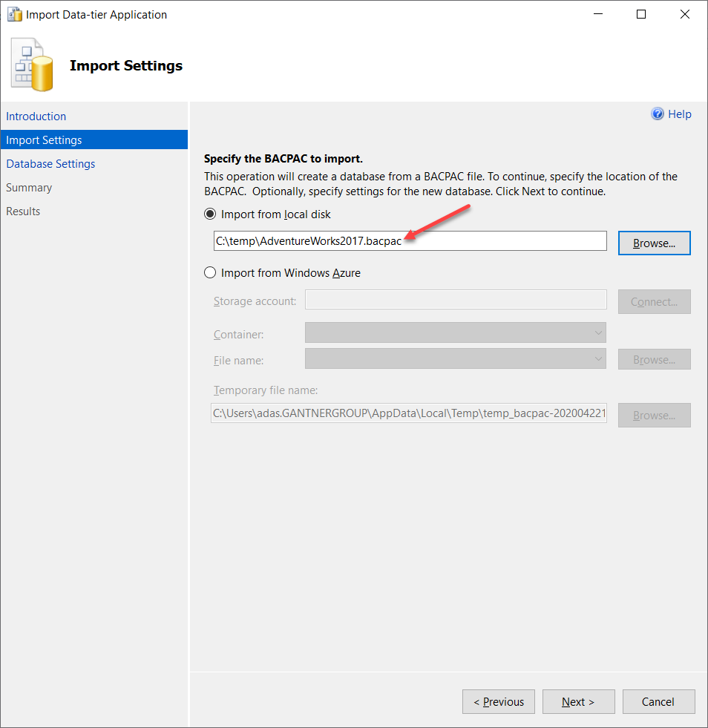This screenshot has height=728, width=708.
Task: Select the Import from local disk radio button
Action: (209, 214)
